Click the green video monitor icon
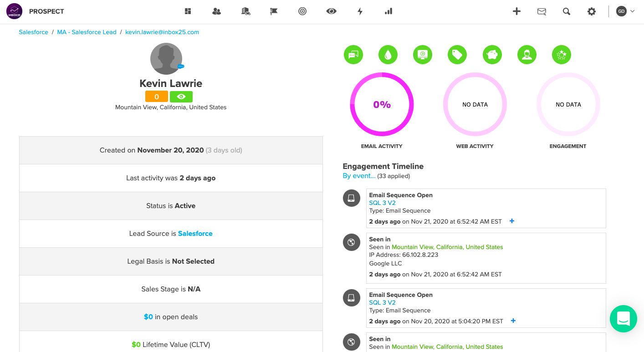 [x=423, y=55]
